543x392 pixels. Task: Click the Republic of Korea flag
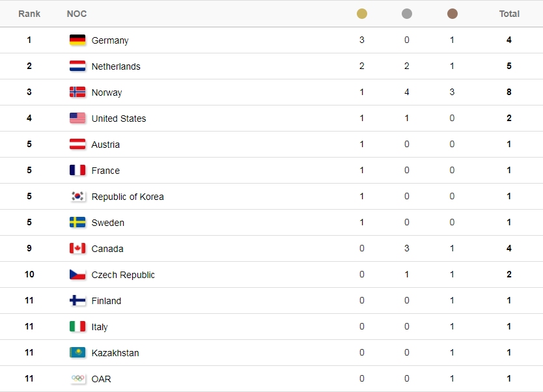(77, 196)
